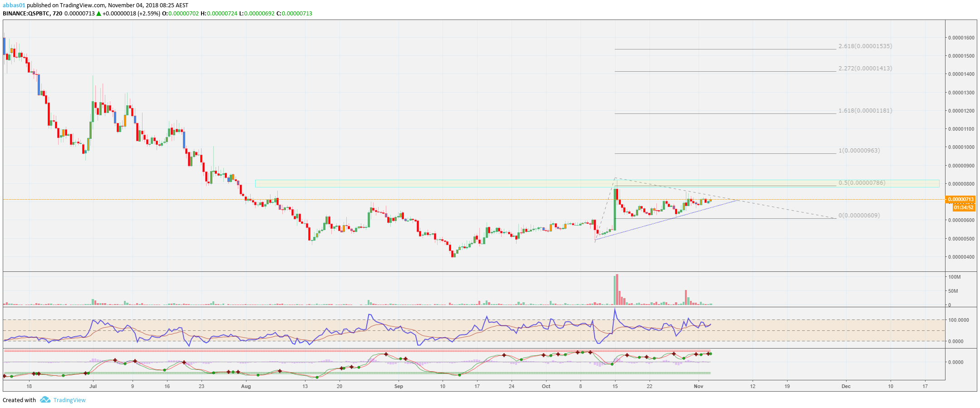Click the 100.0000 oscillator axis label
This screenshot has width=980, height=408.
(958, 320)
